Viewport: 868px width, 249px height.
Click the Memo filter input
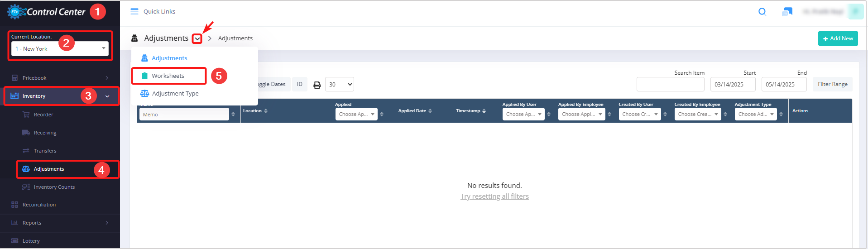[184, 114]
